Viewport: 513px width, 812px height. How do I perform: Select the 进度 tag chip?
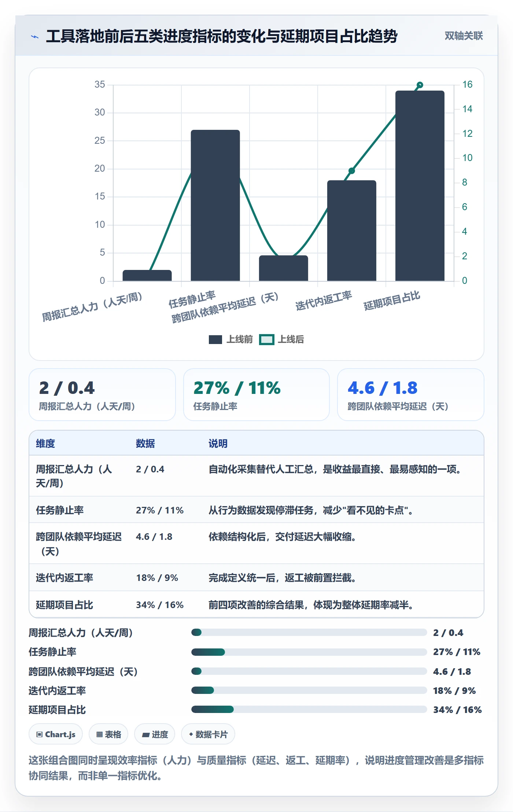pos(155,734)
